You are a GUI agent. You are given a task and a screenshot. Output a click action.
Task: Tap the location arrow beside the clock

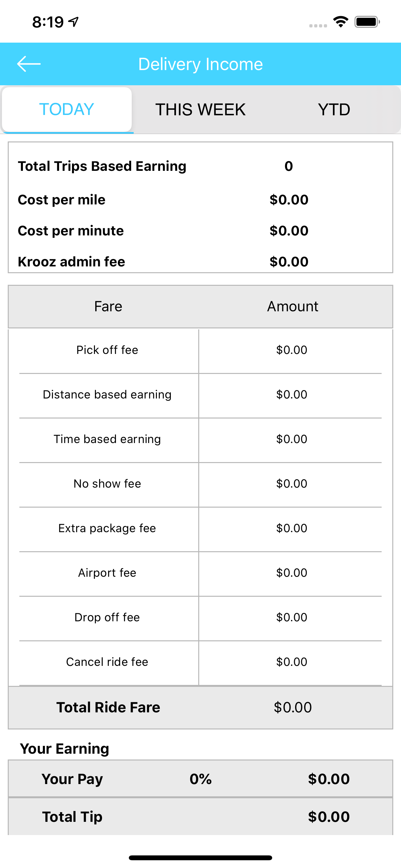74,22
